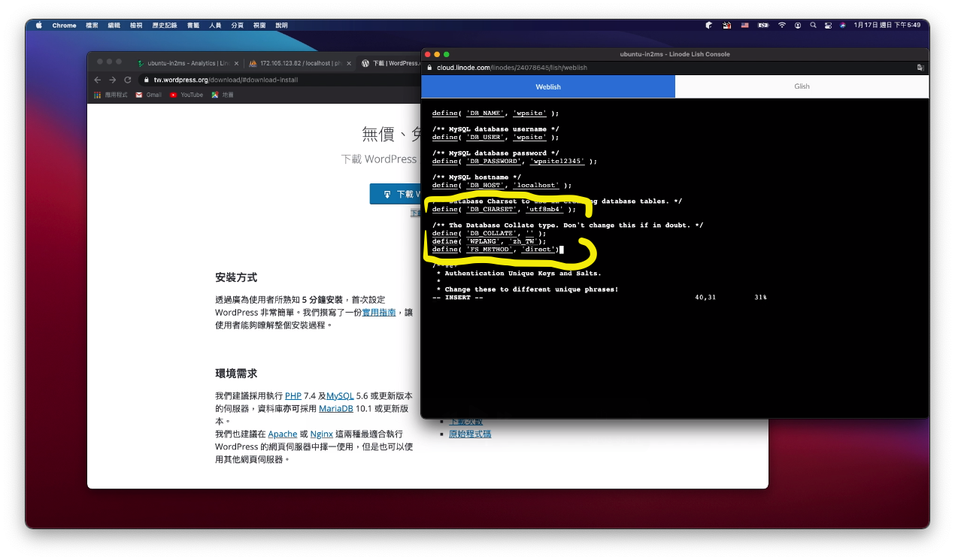Close the ubuntu-in2ms Analytics tab
This screenshot has height=560, width=955.
[x=237, y=63]
